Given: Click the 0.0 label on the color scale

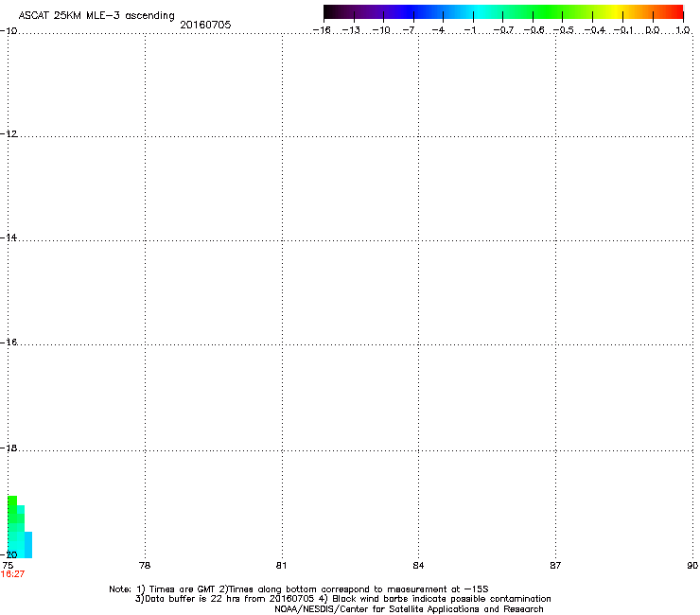Looking at the screenshot, I should click(x=653, y=30).
